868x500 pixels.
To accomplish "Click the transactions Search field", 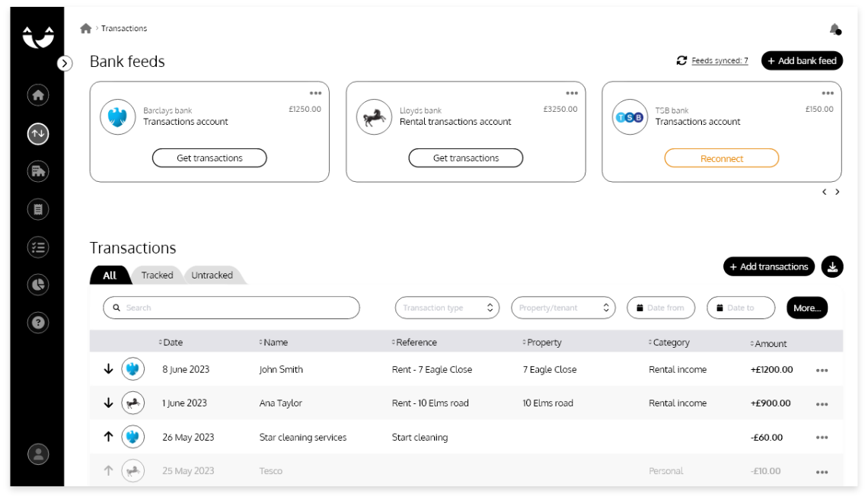I will click(x=231, y=307).
